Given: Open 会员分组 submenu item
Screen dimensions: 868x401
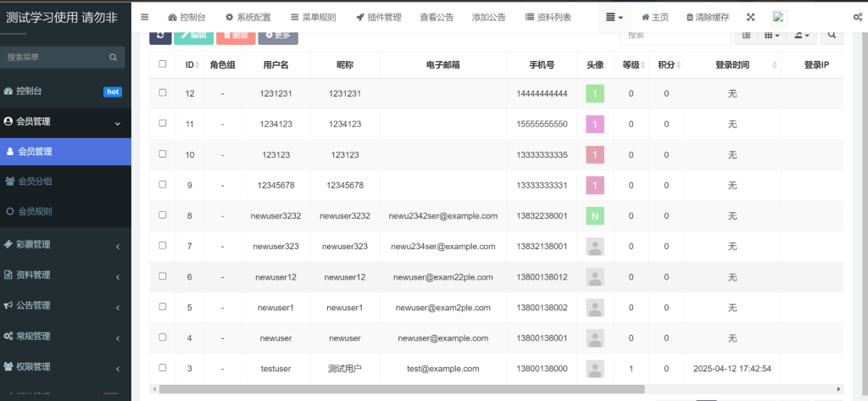Looking at the screenshot, I should pos(65,181).
